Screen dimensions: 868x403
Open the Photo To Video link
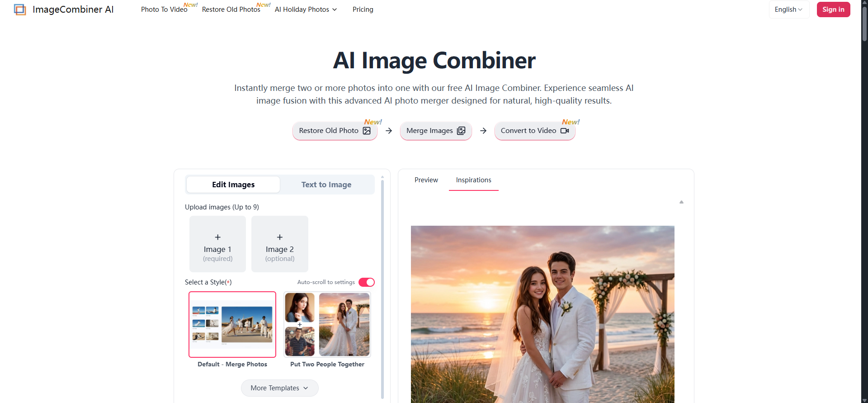(x=164, y=9)
